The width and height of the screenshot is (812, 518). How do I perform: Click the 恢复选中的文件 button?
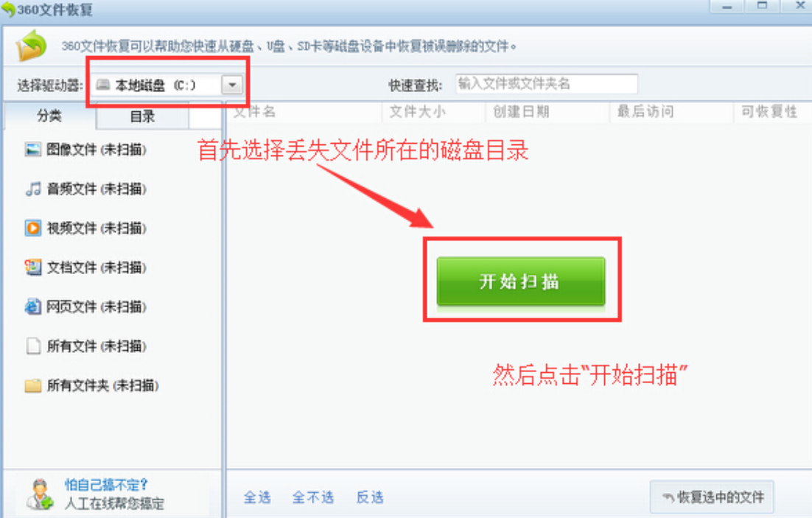[712, 497]
